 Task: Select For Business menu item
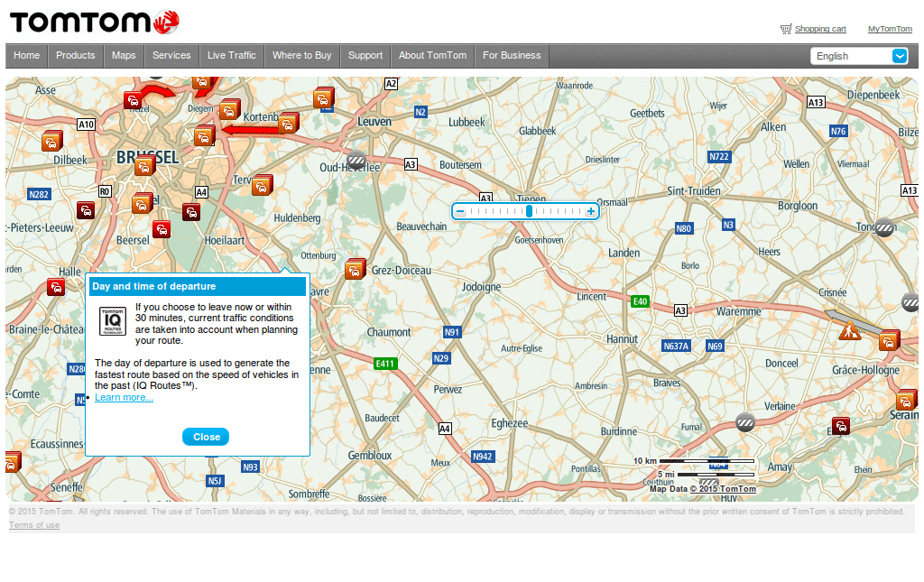click(512, 55)
